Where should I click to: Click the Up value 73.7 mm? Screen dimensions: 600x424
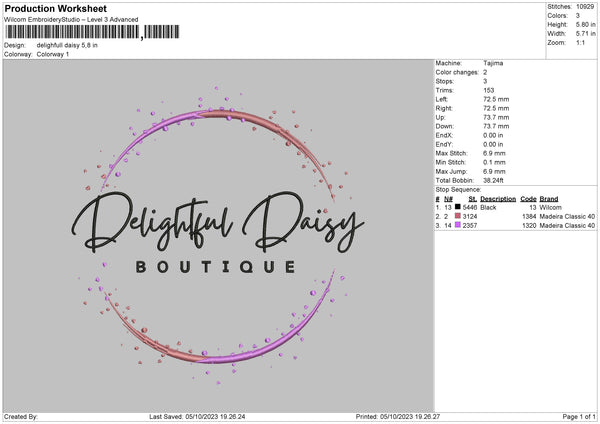point(496,117)
